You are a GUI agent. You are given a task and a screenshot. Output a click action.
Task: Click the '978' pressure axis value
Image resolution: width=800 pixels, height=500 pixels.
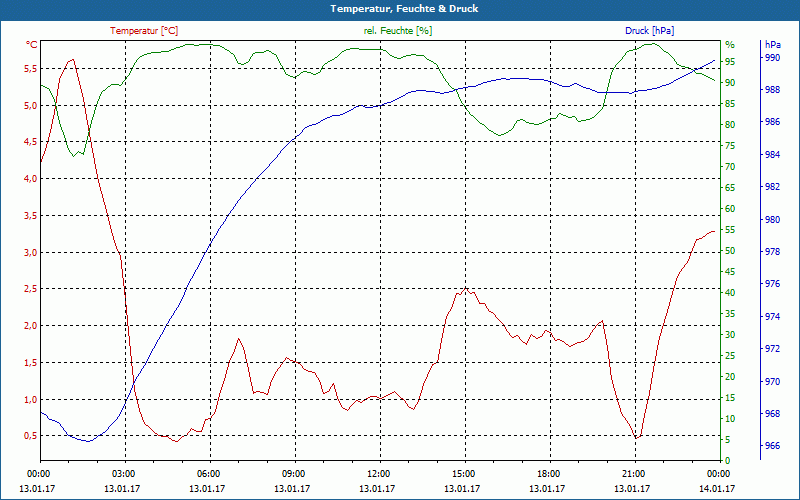click(772, 252)
